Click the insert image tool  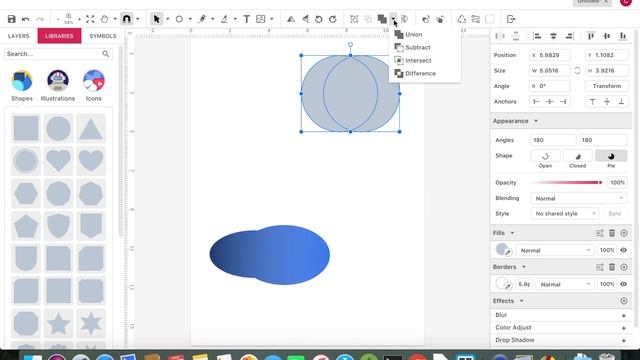(260, 19)
